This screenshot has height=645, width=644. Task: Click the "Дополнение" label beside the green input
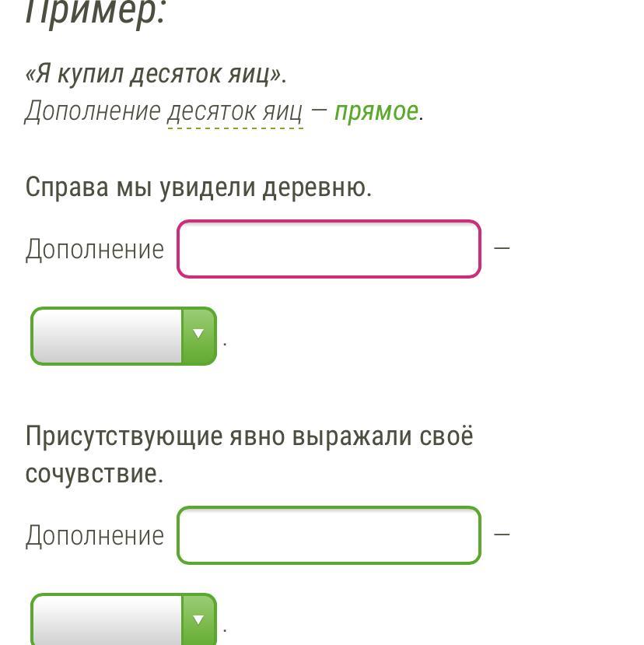tap(95, 536)
